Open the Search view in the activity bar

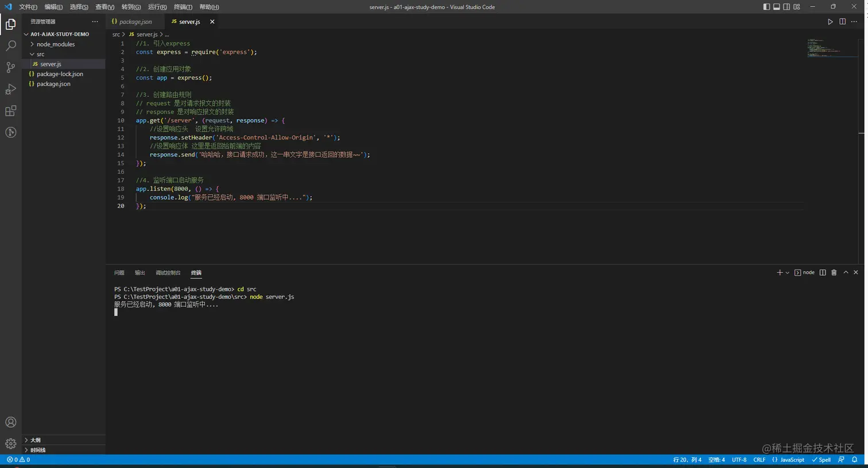pyautogui.click(x=10, y=46)
